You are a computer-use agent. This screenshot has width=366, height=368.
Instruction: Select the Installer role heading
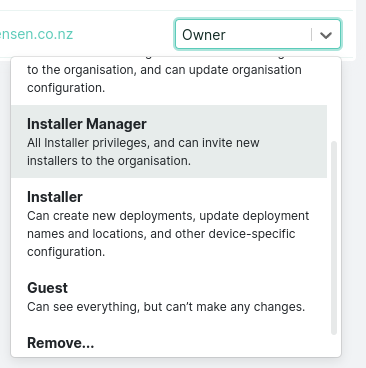[55, 197]
